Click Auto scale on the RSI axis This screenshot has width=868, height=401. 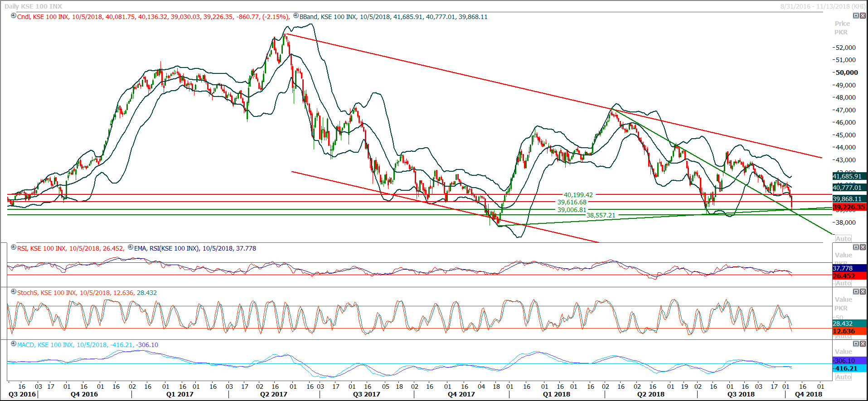(844, 283)
